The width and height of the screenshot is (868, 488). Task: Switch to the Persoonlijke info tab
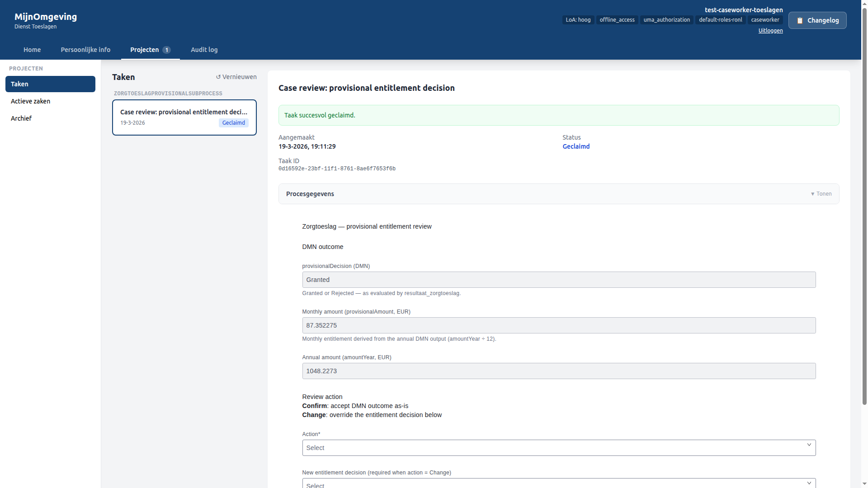[x=85, y=50]
